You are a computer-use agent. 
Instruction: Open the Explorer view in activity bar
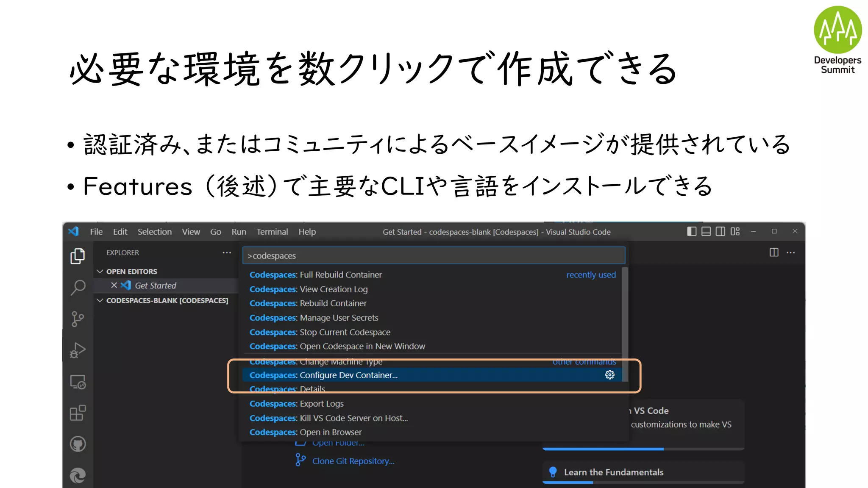[78, 256]
